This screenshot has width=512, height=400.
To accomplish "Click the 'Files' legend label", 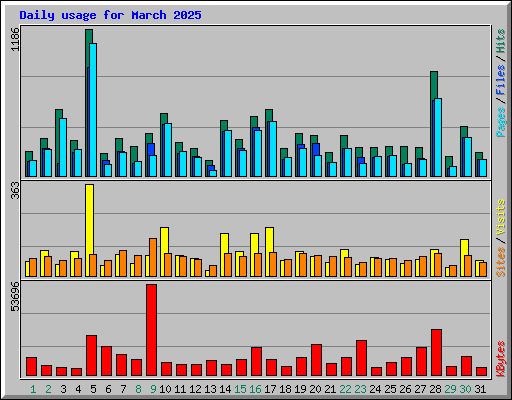I will (x=501, y=80).
